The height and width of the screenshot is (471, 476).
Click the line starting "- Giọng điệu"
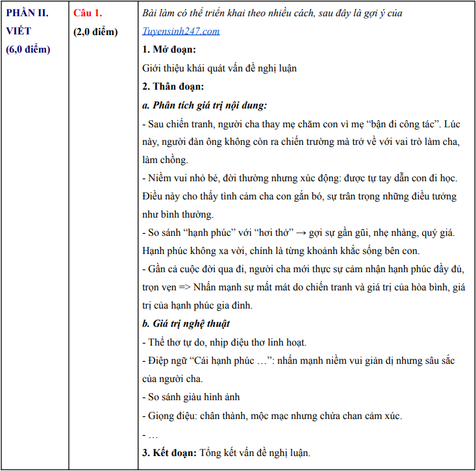tap(271, 416)
